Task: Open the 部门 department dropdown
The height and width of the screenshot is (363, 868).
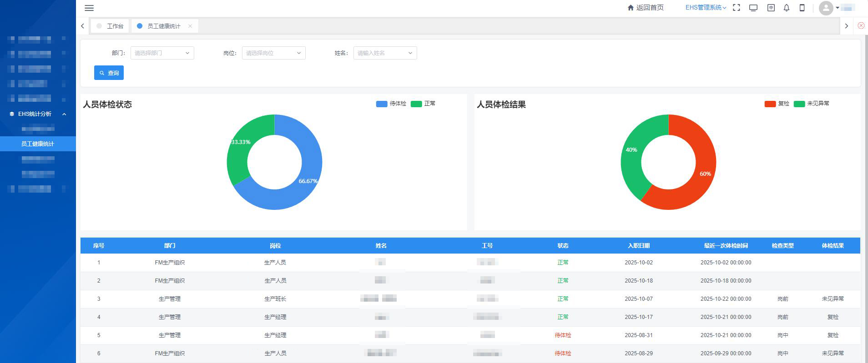Action: click(162, 53)
